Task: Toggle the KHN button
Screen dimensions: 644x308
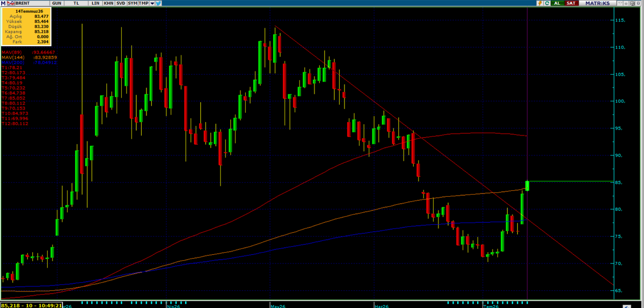Action: coord(108,3)
